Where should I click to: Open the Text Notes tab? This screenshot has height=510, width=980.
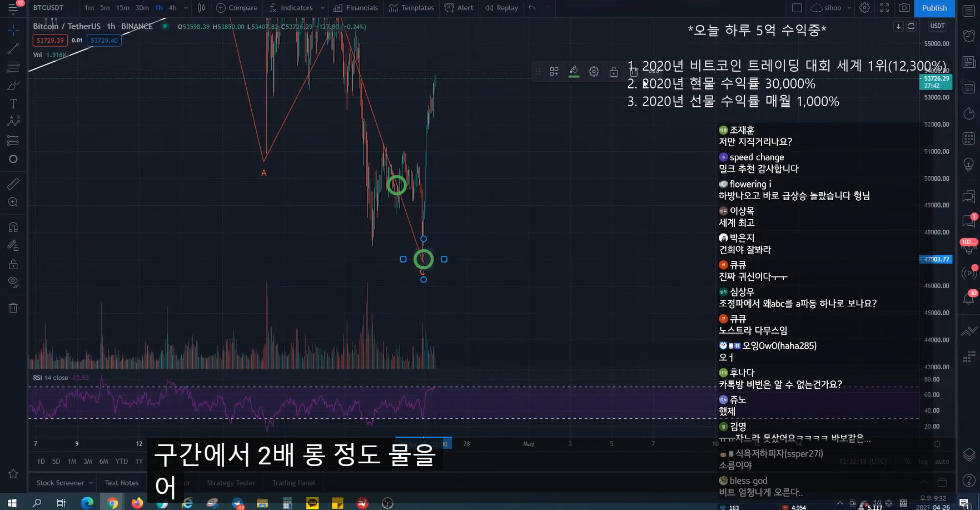tap(122, 483)
